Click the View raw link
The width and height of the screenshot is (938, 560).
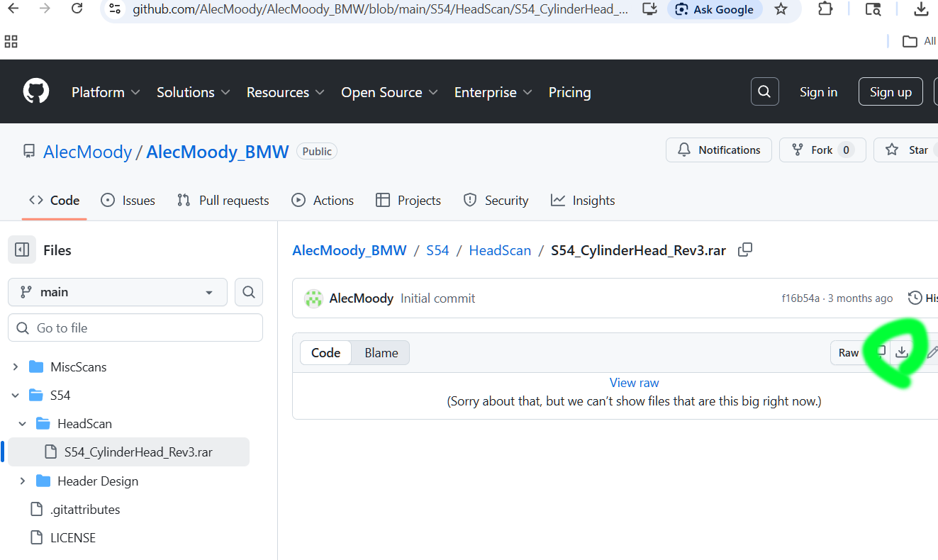(x=634, y=383)
